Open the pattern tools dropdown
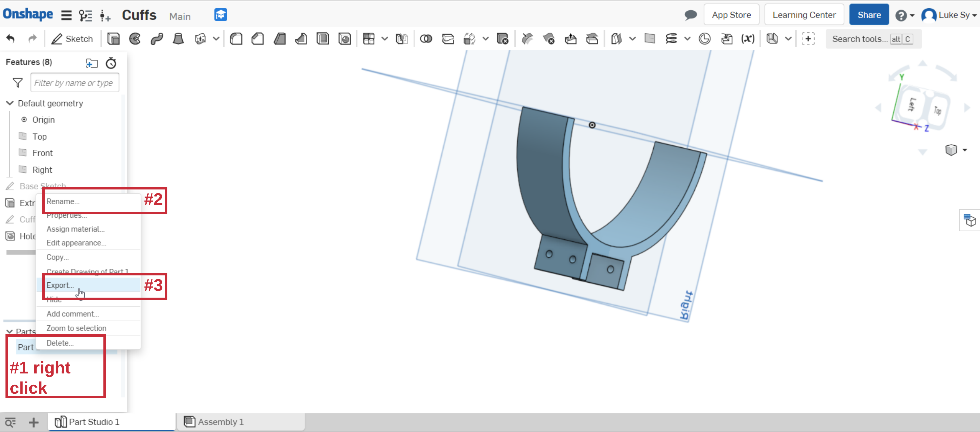 pos(385,39)
